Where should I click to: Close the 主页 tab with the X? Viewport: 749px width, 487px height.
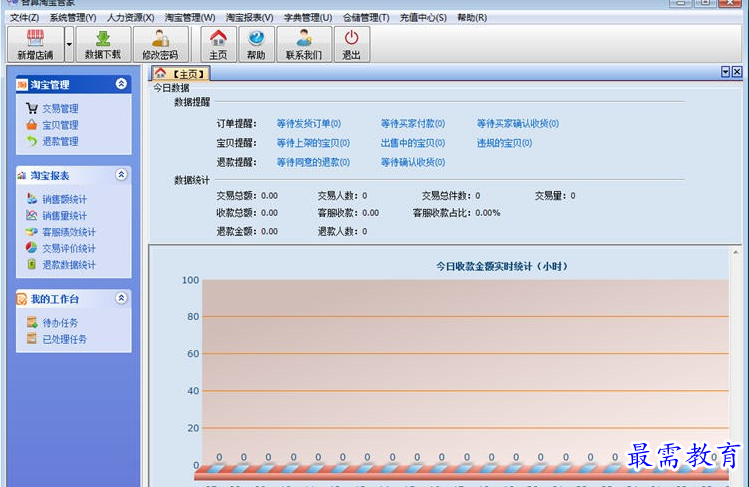click(737, 72)
